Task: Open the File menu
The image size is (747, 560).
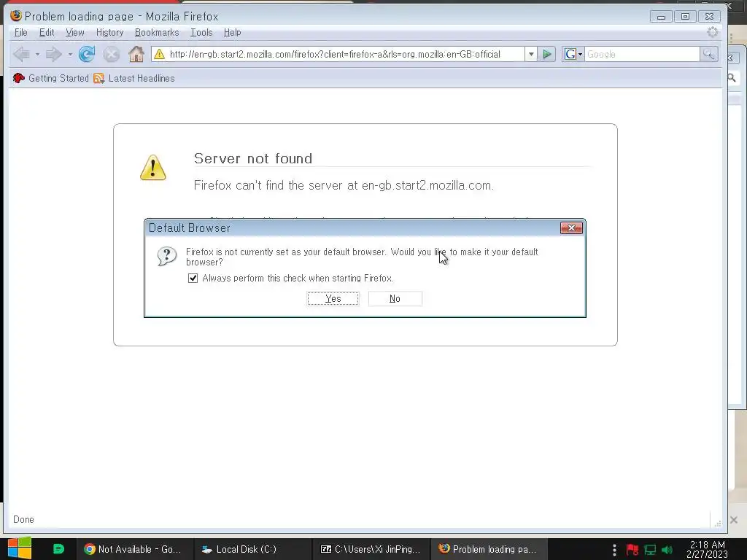Action: (x=21, y=32)
